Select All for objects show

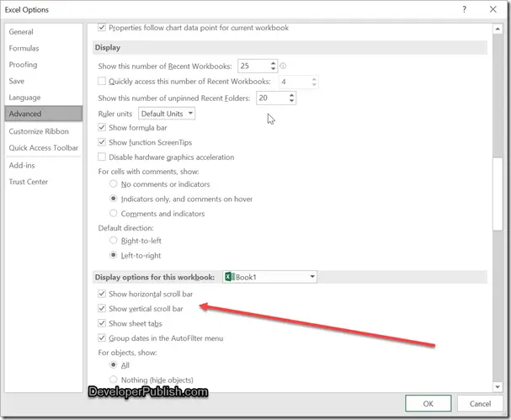[113, 364]
